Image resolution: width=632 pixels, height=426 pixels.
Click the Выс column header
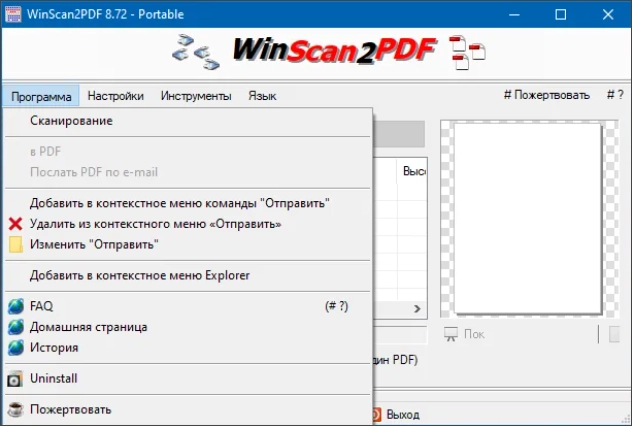coord(414,171)
